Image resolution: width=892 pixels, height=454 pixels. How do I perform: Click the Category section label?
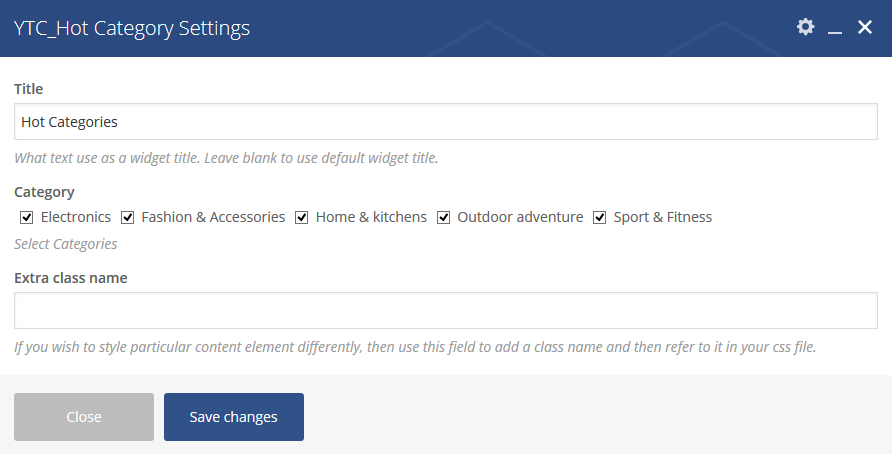pos(44,192)
